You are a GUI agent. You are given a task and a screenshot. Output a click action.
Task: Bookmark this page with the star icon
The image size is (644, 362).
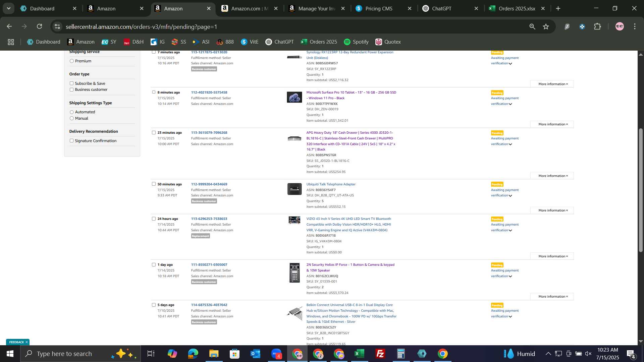click(546, 26)
